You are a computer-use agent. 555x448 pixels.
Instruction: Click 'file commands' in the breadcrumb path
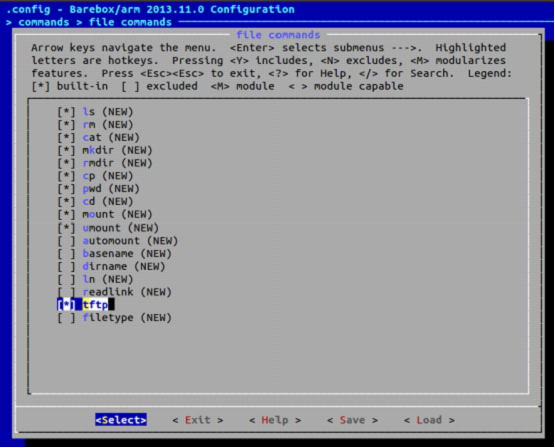[130, 22]
